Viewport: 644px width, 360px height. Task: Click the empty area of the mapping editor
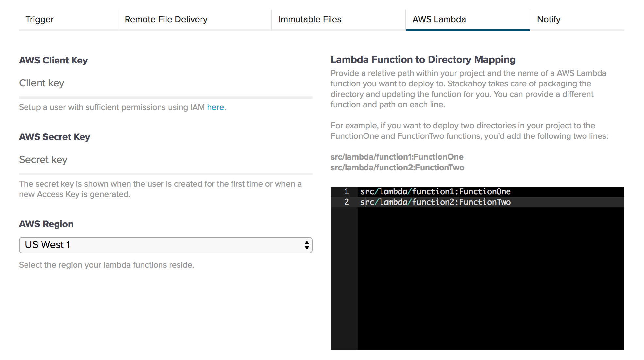click(490, 278)
